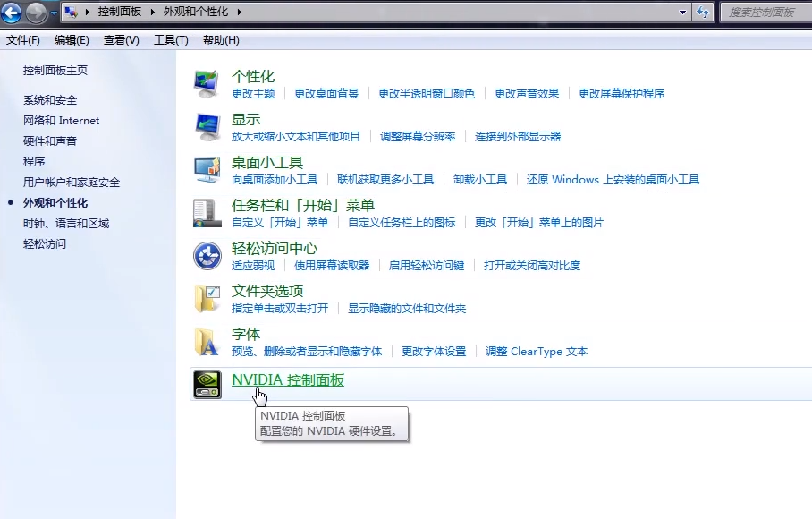Viewport: 812px width, 519px height.
Task: Click 更改「开始」菜单上的图片 link
Action: click(539, 222)
